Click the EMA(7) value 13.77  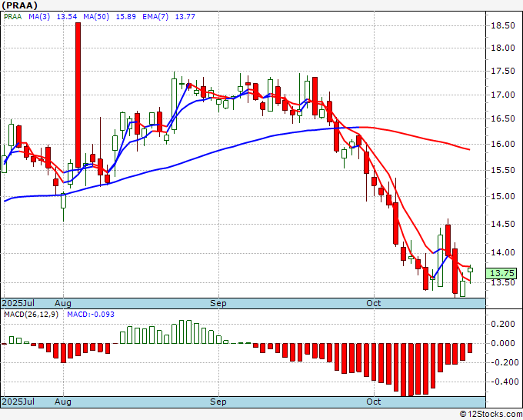(x=185, y=16)
